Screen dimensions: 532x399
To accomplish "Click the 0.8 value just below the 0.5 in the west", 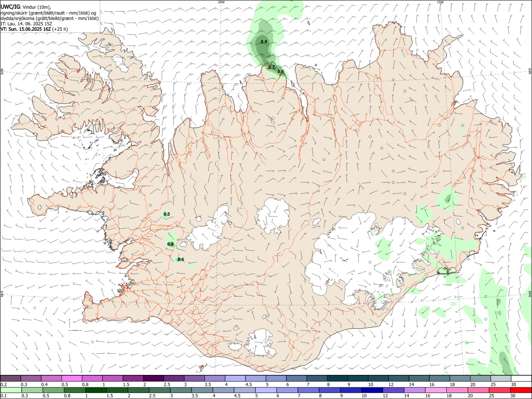I will point(170,244).
